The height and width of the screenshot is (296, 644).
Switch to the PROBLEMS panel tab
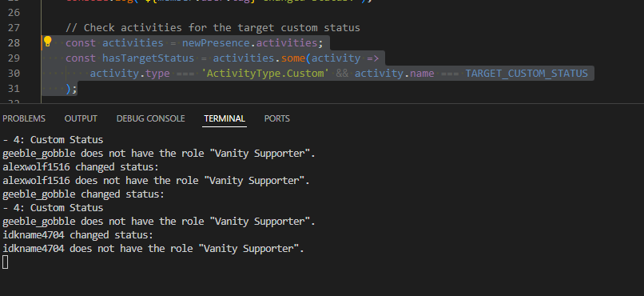point(24,118)
